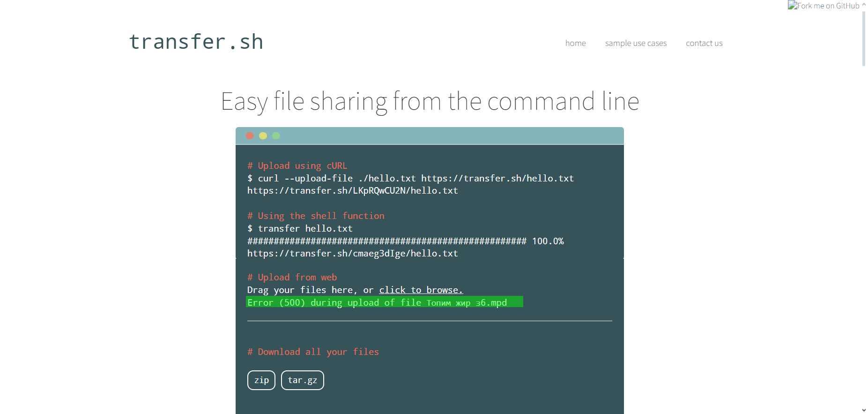The width and height of the screenshot is (868, 414).
Task: Click the curl --upload-file command line
Action: coord(410,178)
